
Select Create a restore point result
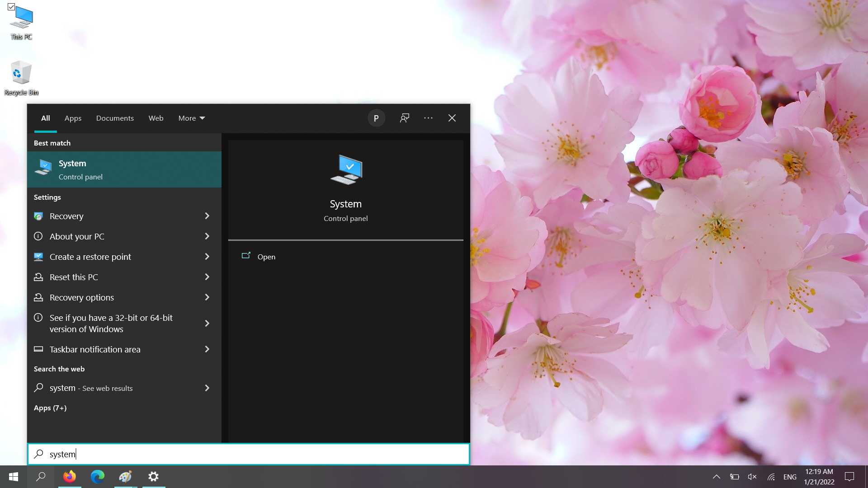90,257
